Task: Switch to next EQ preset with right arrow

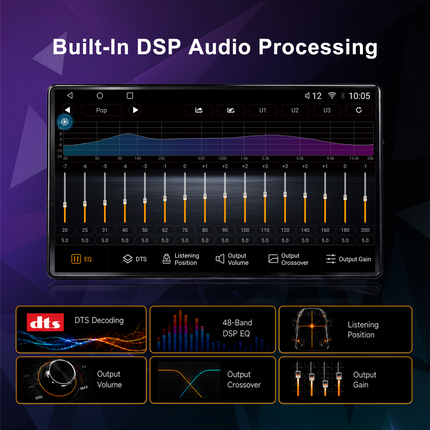Action: pyautogui.click(x=135, y=110)
